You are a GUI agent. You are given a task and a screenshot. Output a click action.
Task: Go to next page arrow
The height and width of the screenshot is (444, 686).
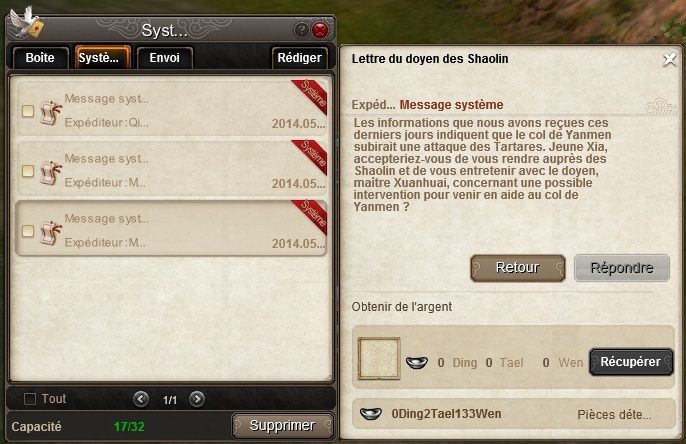(x=197, y=399)
